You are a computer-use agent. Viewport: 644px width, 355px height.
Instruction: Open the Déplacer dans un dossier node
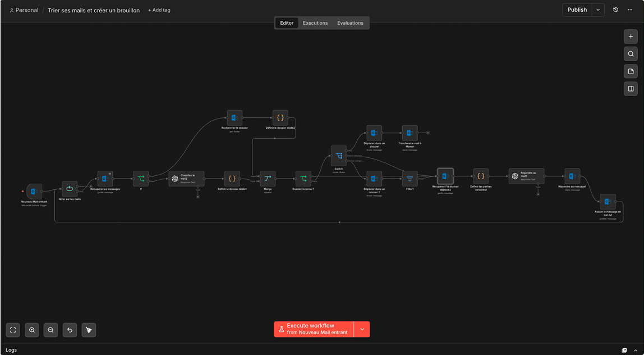coord(374,133)
